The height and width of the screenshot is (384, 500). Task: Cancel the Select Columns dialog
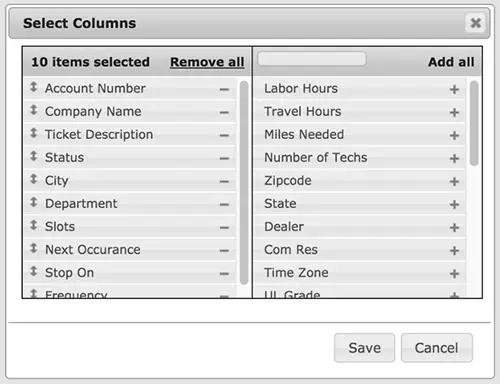click(x=437, y=348)
